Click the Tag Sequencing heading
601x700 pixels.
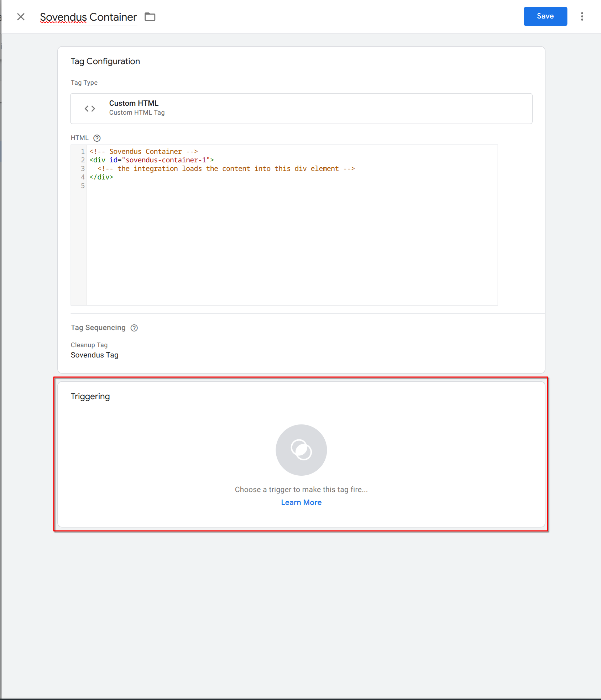(x=98, y=328)
